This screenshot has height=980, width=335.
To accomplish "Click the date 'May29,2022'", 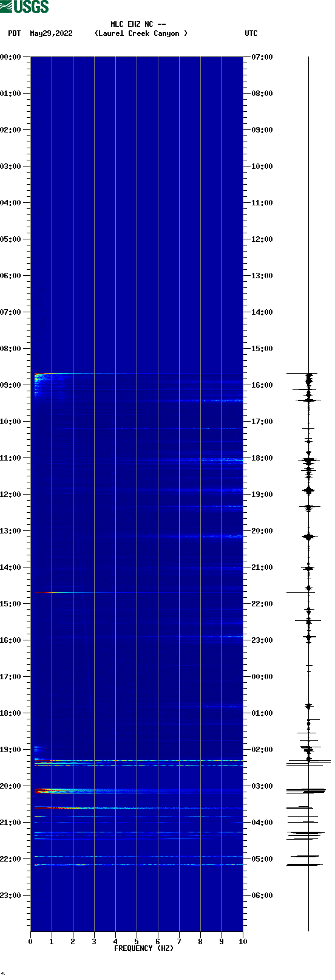I will 51,33.
